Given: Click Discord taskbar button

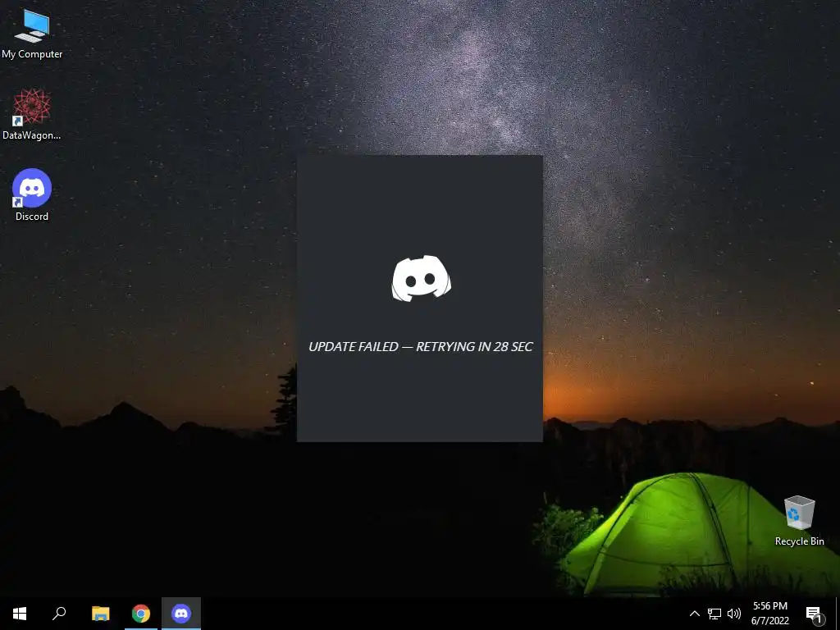Looking at the screenshot, I should click(181, 614).
